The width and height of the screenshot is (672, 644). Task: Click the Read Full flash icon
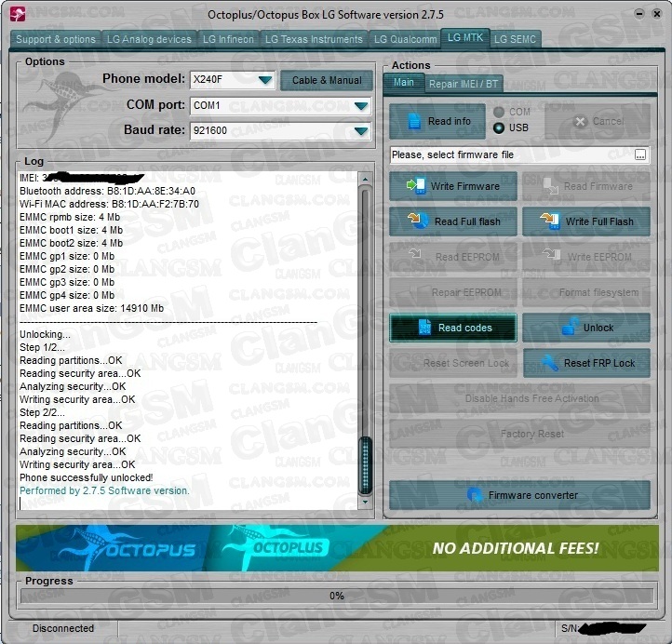click(x=418, y=221)
